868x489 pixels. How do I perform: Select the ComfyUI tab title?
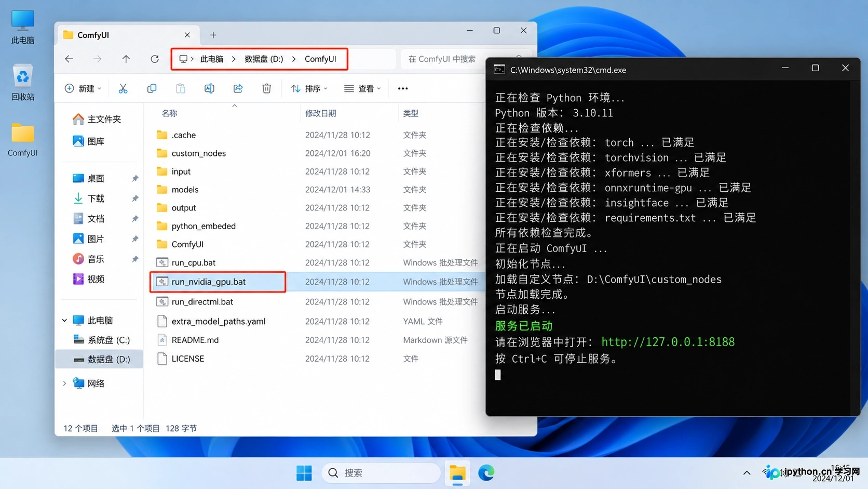(x=93, y=35)
